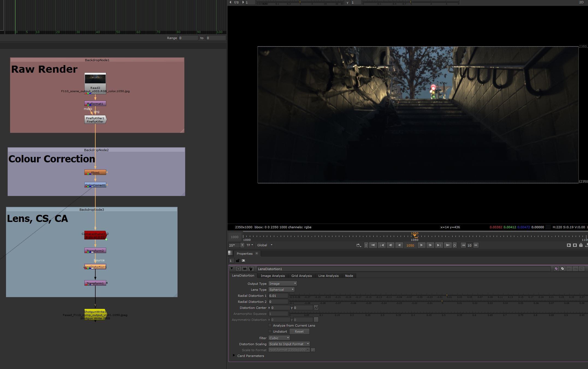Click the viewer gain slider next to f/8

click(x=300, y=2)
